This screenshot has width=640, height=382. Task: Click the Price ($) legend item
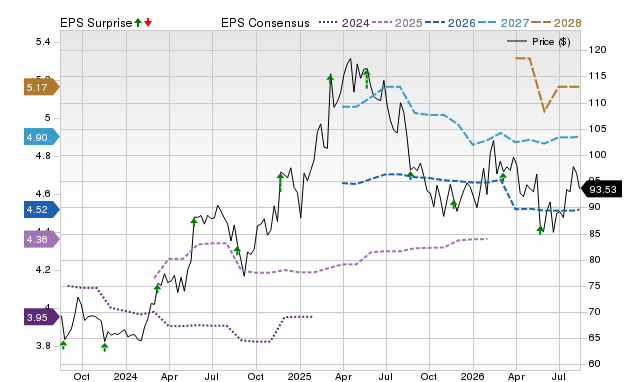click(x=539, y=42)
